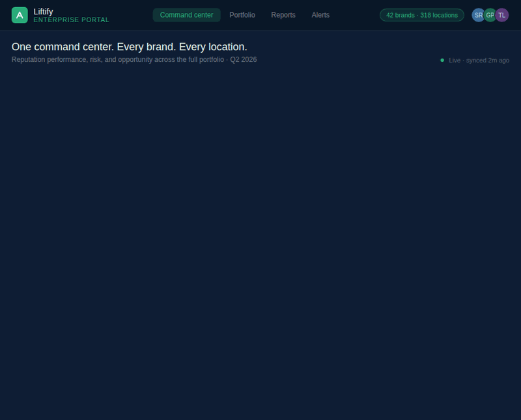Navigate to Alerts
This screenshot has height=420, width=521.
pos(320,14)
